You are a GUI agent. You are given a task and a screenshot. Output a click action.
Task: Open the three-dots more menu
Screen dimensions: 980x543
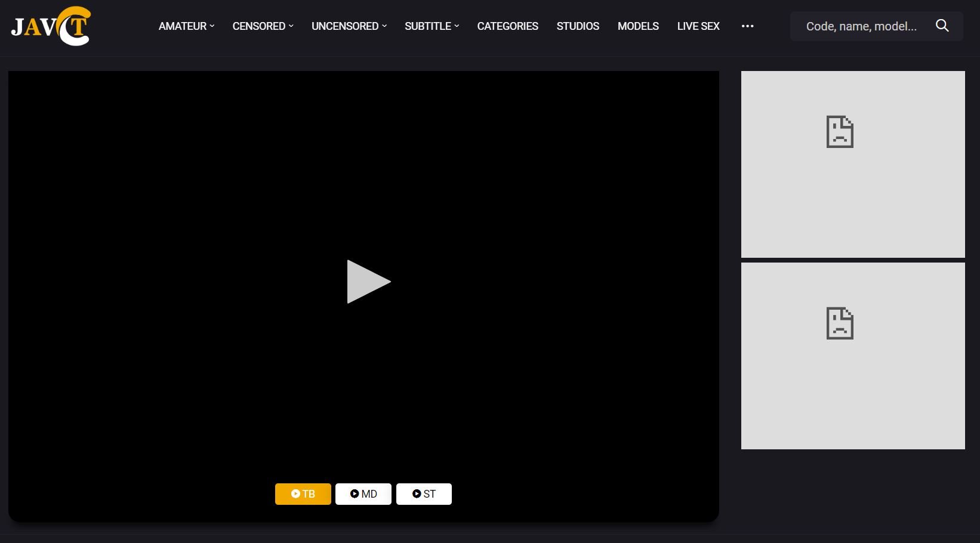point(747,26)
